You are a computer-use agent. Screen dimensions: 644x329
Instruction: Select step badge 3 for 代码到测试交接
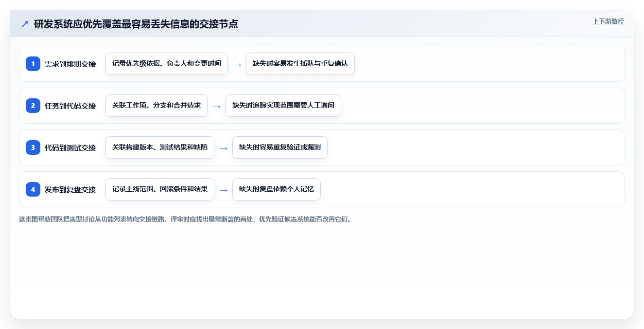tap(33, 147)
